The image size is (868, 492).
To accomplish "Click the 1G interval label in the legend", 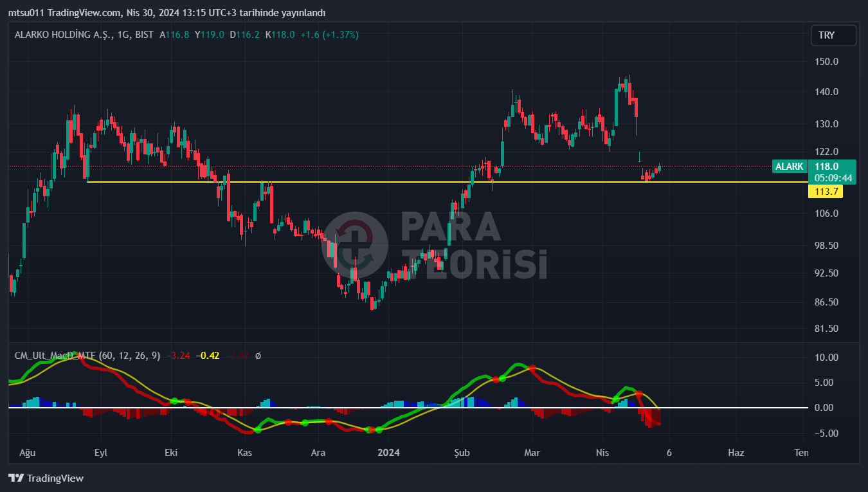I will point(123,35).
